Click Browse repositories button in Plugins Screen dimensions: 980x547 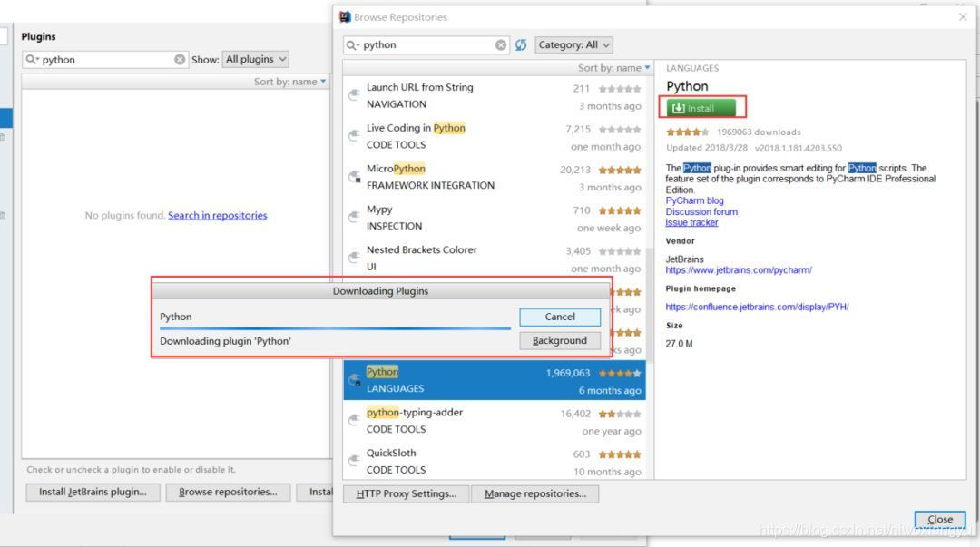pyautogui.click(x=228, y=492)
